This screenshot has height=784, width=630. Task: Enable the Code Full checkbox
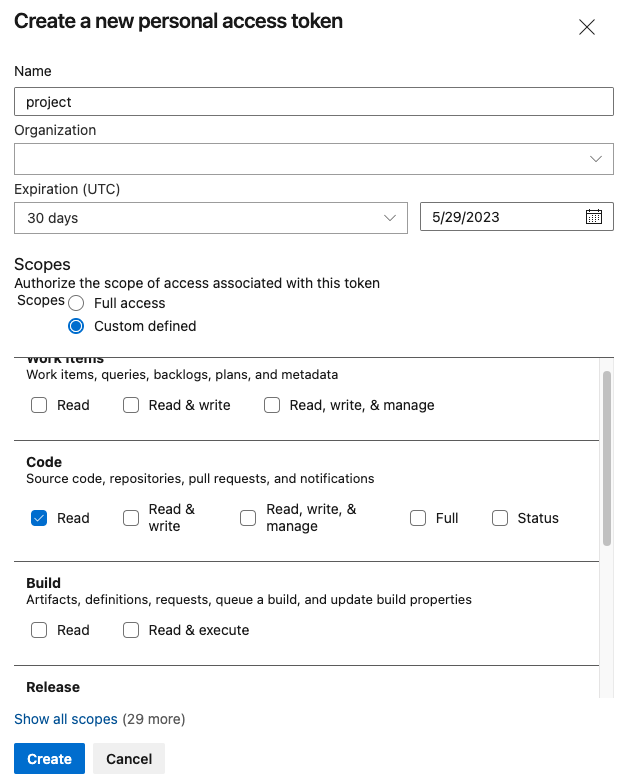(418, 518)
